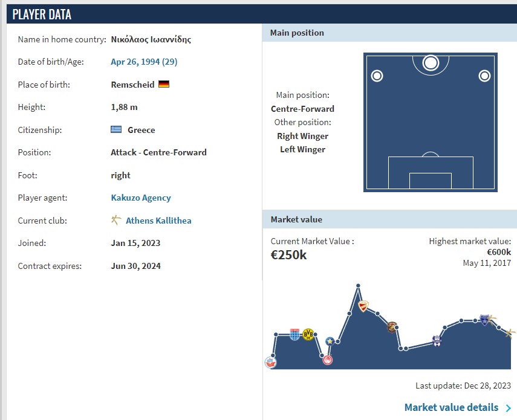Click the brown round crest on value chart
This screenshot has width=517, height=420.
click(x=392, y=327)
